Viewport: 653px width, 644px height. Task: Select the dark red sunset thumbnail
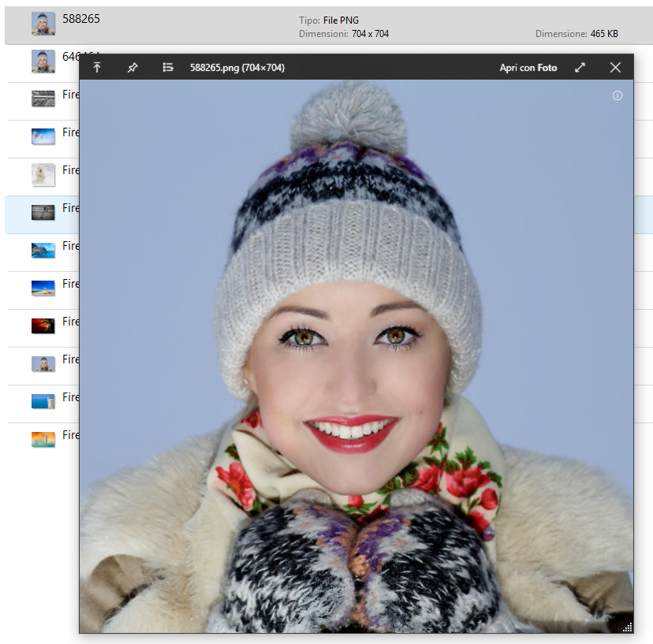coord(43,326)
